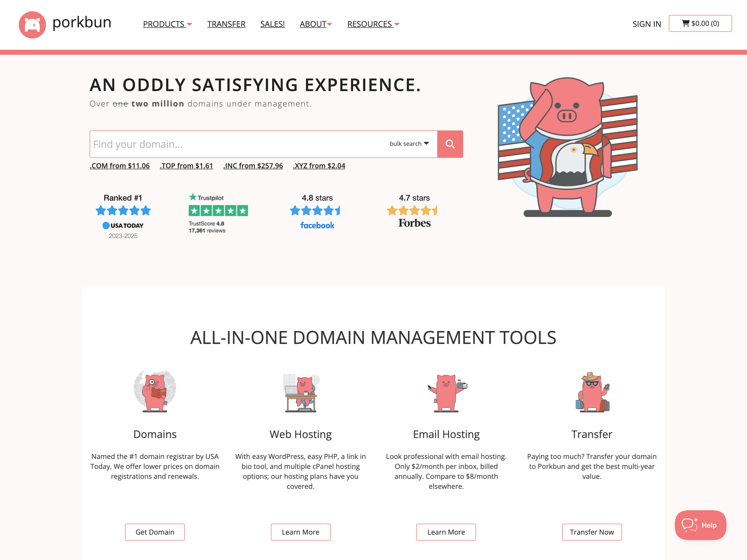
Task: Click the porkbun wordmark text
Action: pos(82,23)
